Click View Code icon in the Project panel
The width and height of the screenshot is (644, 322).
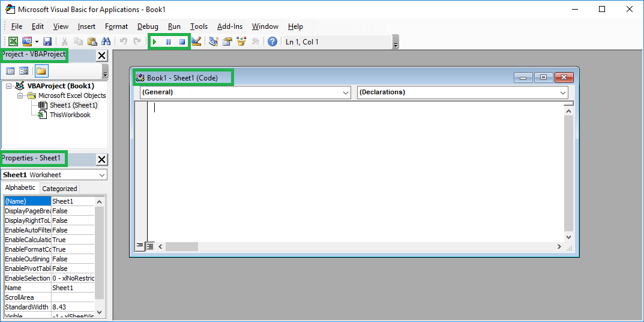click(x=10, y=71)
